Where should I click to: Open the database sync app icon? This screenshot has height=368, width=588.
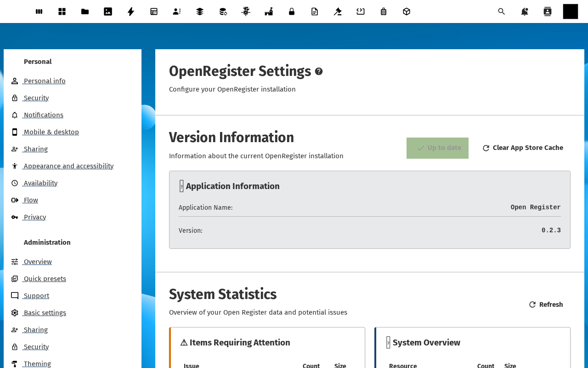(x=223, y=11)
